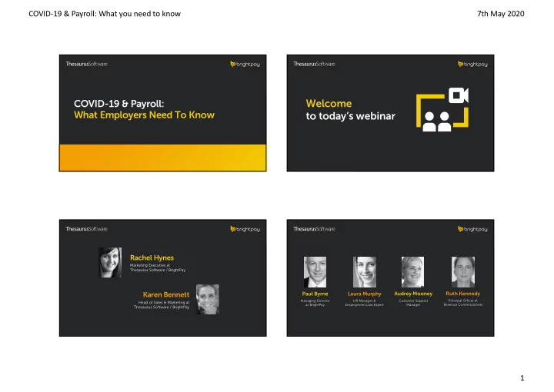
Task: Select the name 'Ruth Kennedy'
Action: pos(463,294)
